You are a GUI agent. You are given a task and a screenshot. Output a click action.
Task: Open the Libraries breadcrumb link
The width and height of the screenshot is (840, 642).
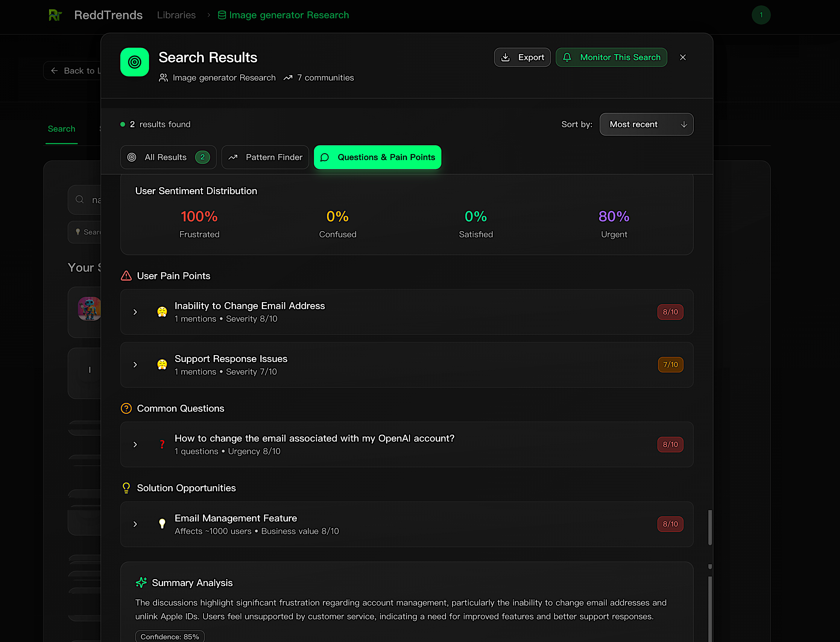click(176, 15)
